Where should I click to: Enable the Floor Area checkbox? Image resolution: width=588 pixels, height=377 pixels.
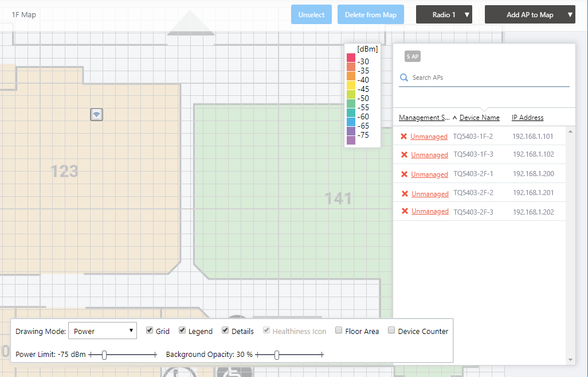pyautogui.click(x=339, y=331)
